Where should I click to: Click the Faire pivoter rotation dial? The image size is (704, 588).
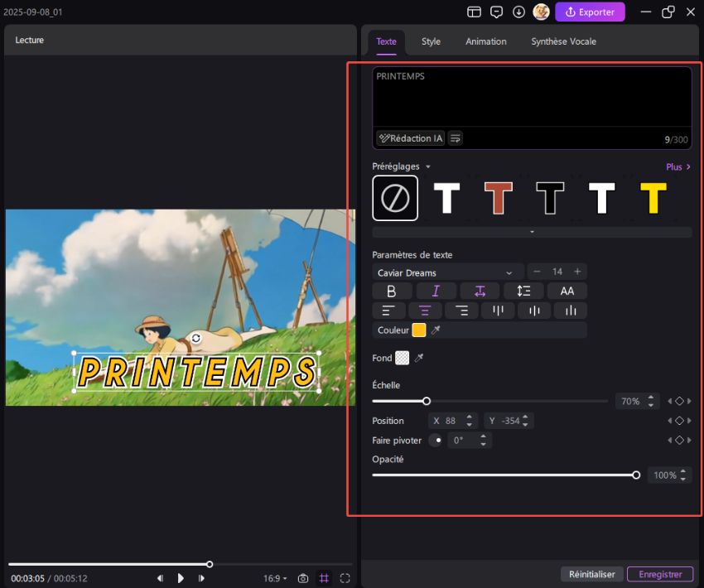436,441
